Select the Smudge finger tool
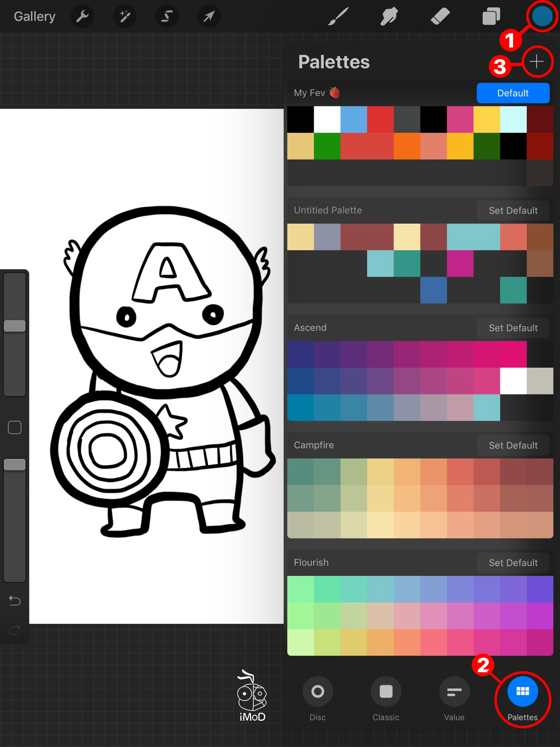This screenshot has height=747, width=560. tap(389, 17)
